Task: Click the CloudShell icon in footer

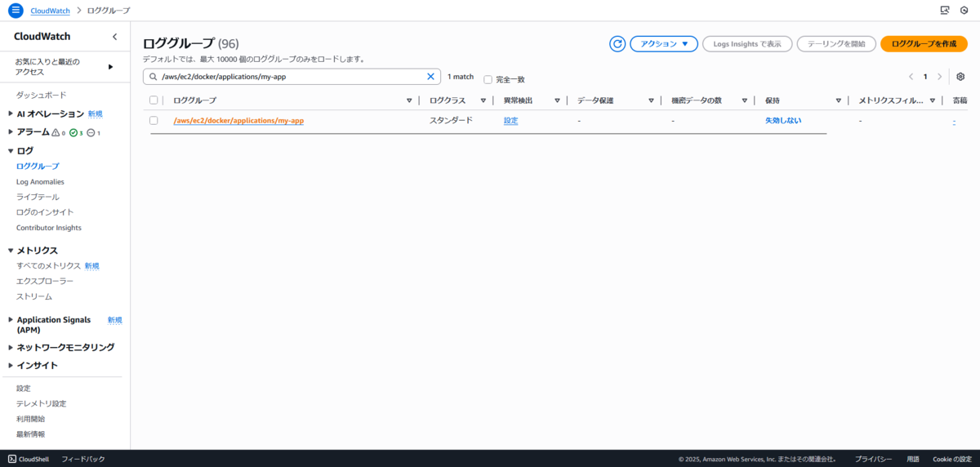Action: [11, 459]
